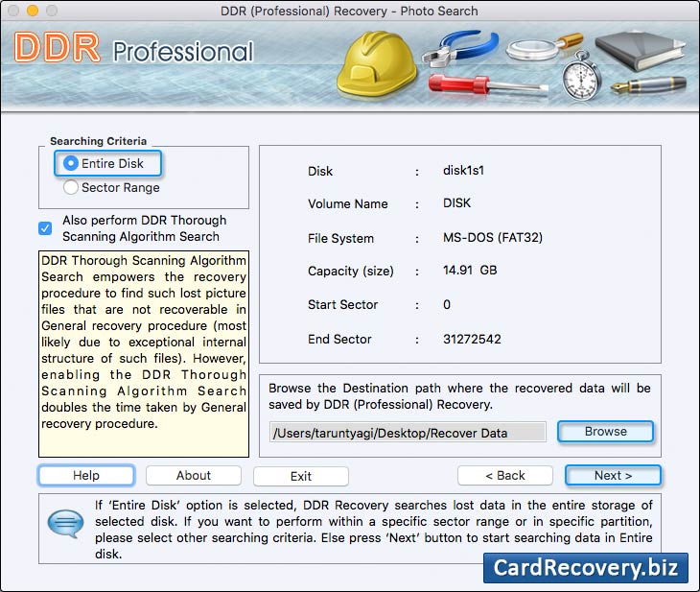Proceed with the Next button
Viewport: 700px width, 592px height.
(x=613, y=475)
